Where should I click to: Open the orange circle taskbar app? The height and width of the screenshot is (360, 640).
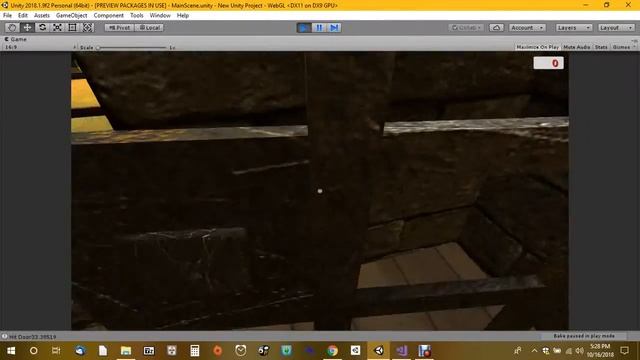pyautogui.click(x=218, y=351)
